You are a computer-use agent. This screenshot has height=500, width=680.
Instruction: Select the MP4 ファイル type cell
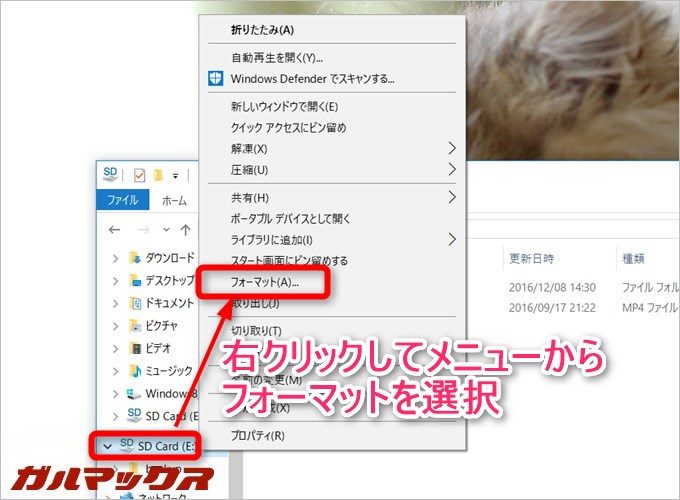click(x=649, y=308)
